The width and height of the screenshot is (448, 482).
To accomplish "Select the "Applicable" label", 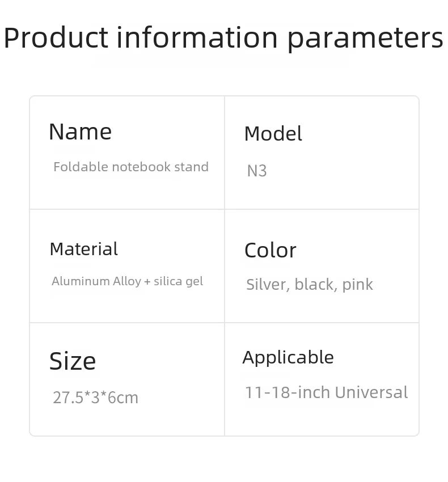I will pos(288,357).
